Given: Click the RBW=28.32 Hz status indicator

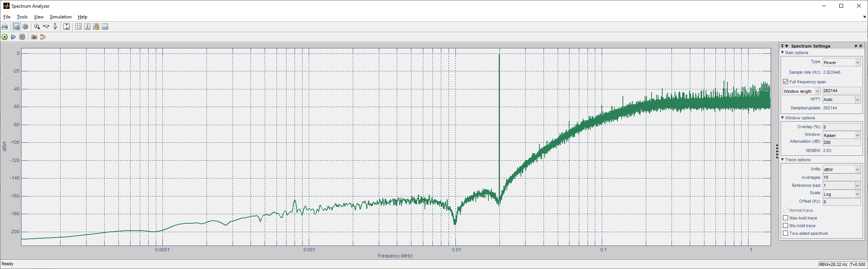Looking at the screenshot, I should (x=833, y=264).
